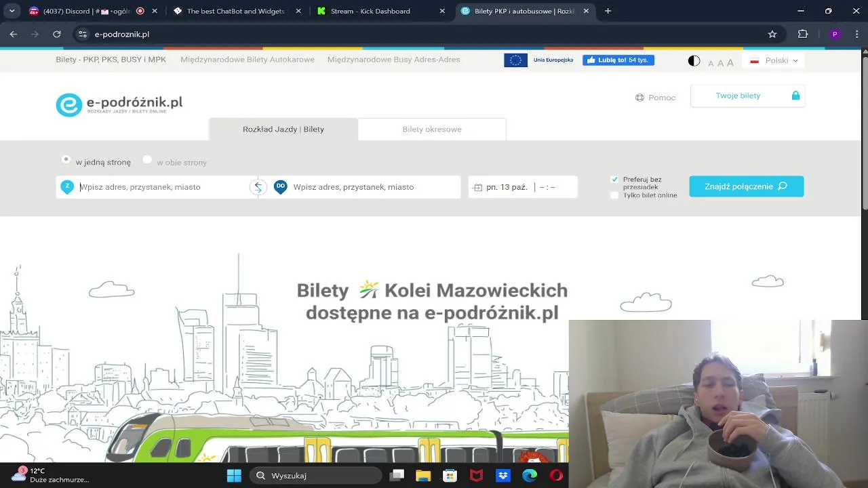The height and width of the screenshot is (488, 868).
Task: Open 'Międzynarodowe Busy Adres-Adres' link
Action: coord(393,60)
